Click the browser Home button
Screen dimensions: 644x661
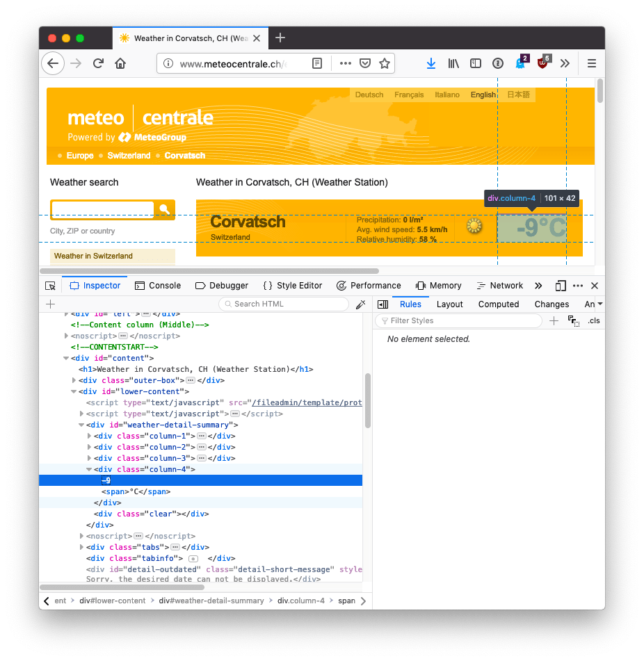pyautogui.click(x=120, y=63)
